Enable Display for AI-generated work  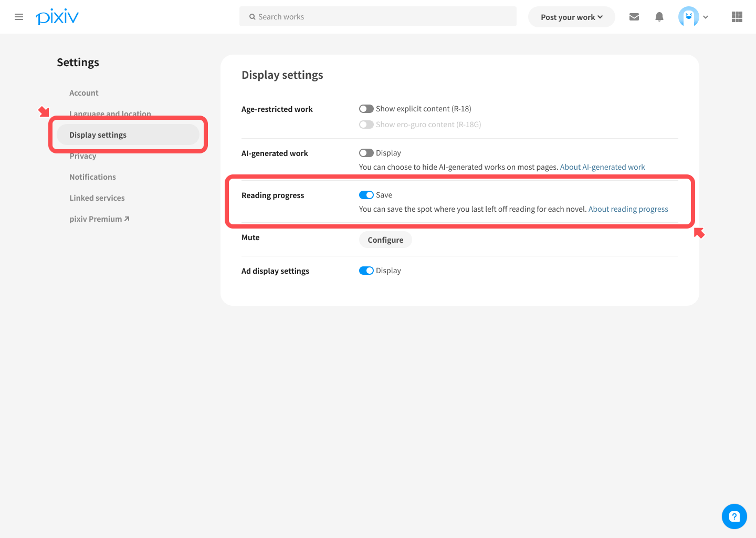click(x=366, y=152)
